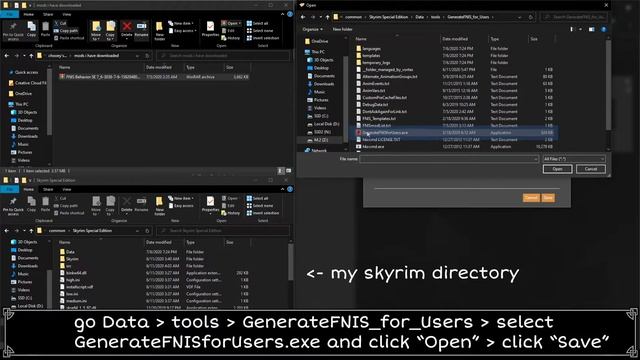
Task: Go back in the Skyrim Special Edition window
Action: pyautogui.click(x=7, y=231)
